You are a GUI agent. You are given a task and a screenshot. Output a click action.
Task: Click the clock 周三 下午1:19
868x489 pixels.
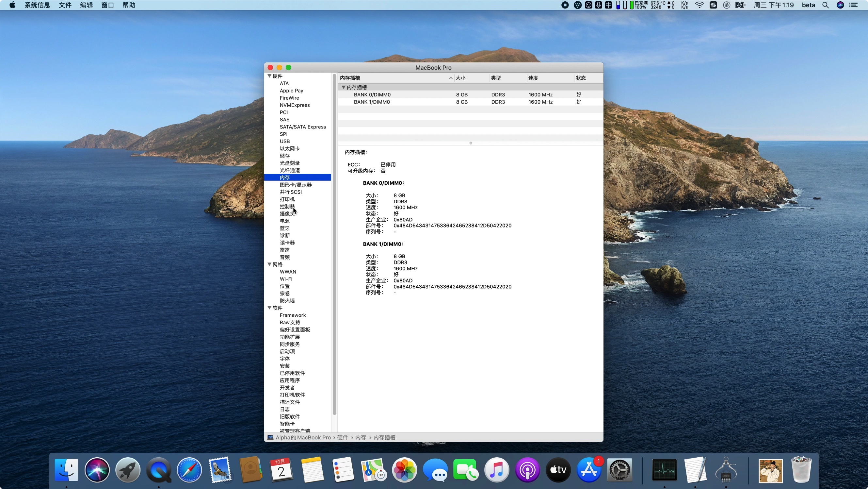click(x=774, y=5)
